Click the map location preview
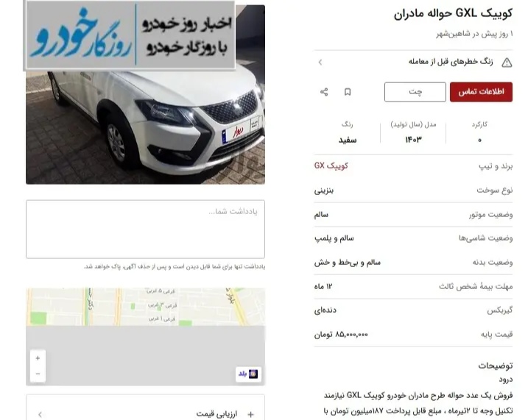528x420 pixels. tap(146, 337)
